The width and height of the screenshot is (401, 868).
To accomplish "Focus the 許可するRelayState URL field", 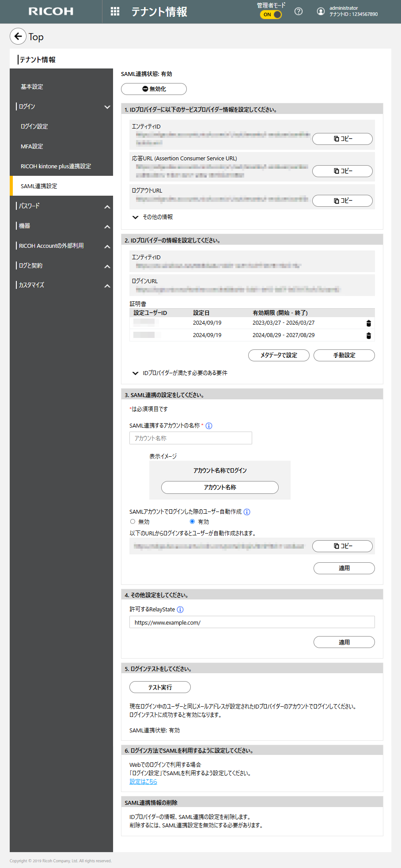I will point(252,622).
